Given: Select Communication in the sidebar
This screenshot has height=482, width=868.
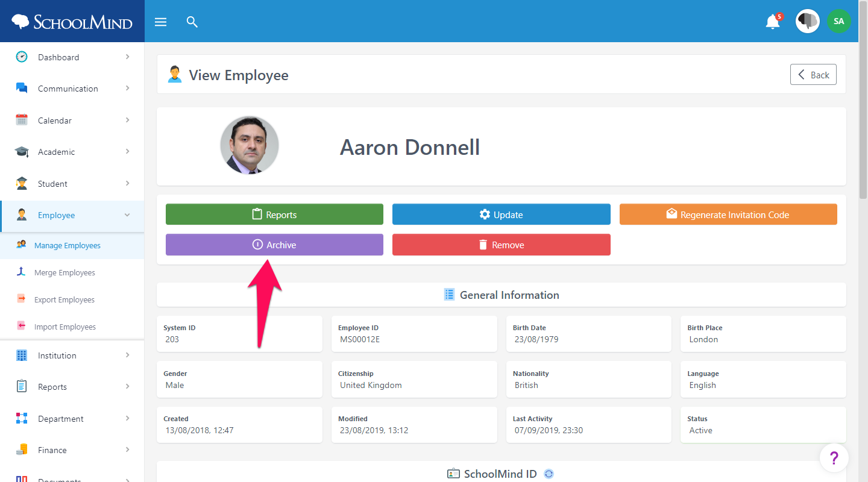Looking at the screenshot, I should 72,89.
